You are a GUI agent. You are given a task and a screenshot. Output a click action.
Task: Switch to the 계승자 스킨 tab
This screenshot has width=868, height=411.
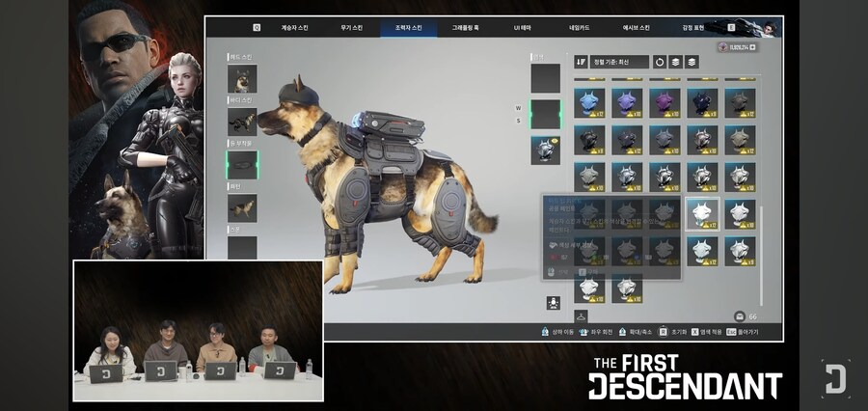coord(293,28)
